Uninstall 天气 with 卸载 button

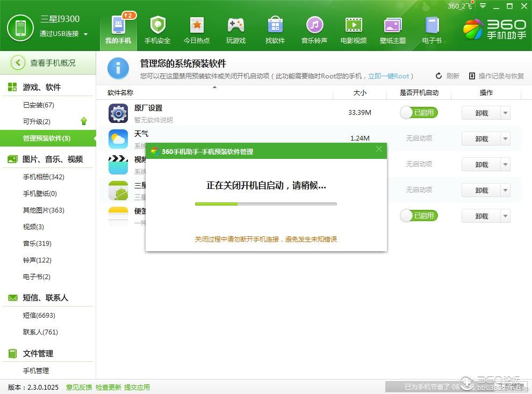(x=481, y=139)
